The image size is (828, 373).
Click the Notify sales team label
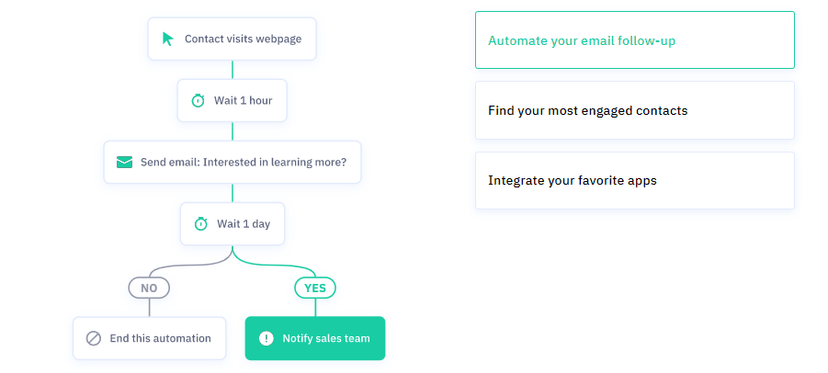326,338
